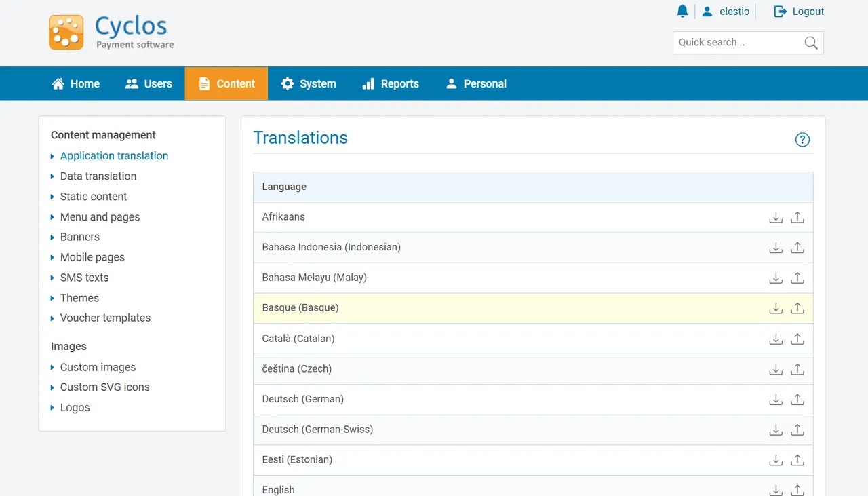Image resolution: width=868 pixels, height=496 pixels.
Task: Open Voucher templates
Action: coord(105,318)
